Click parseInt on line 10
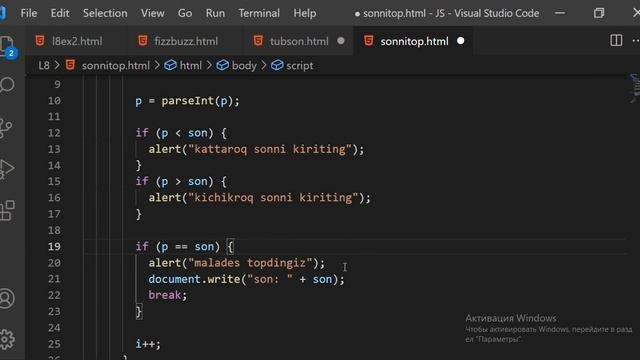 point(187,101)
